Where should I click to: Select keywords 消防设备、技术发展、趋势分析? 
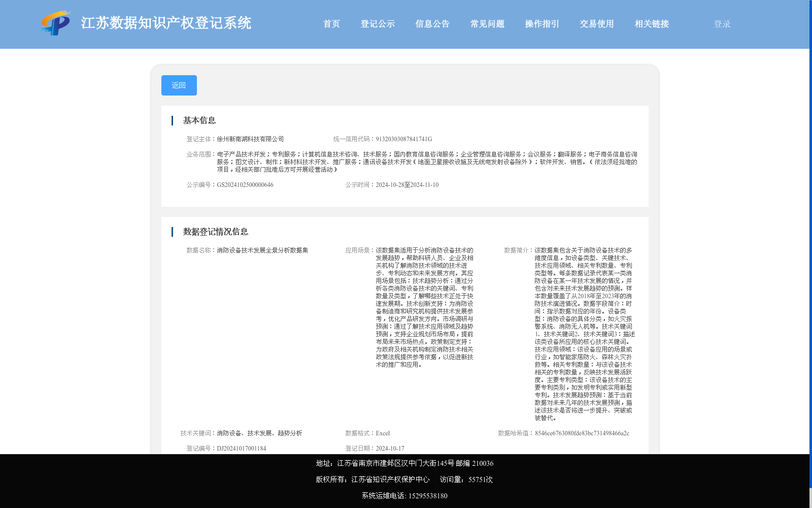[259, 433]
